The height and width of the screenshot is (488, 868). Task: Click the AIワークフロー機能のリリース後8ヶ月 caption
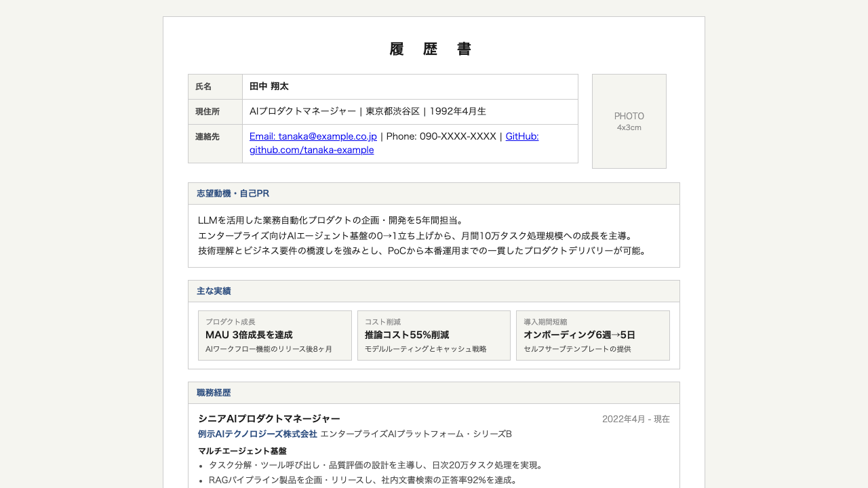269,349
